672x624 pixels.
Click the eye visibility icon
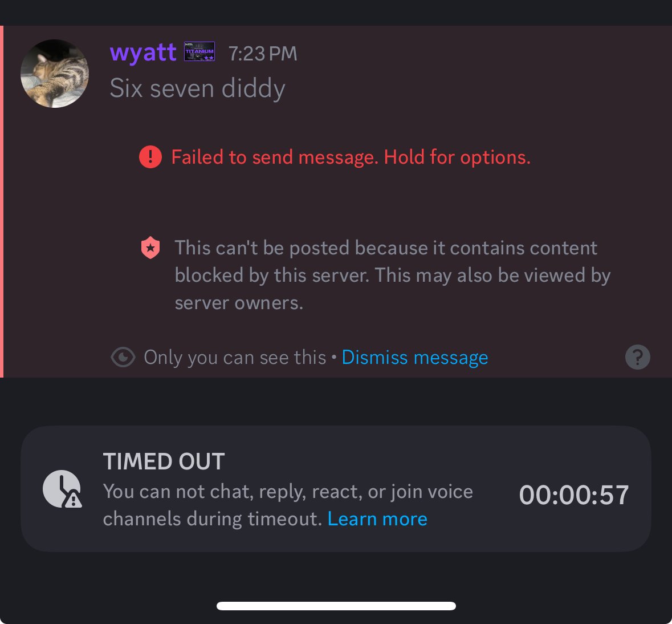[x=123, y=357]
